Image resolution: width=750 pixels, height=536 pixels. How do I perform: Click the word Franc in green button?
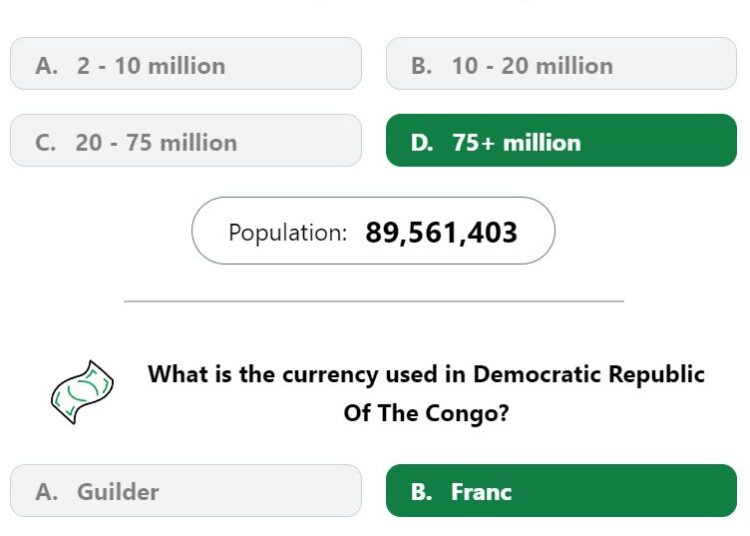coord(481,492)
